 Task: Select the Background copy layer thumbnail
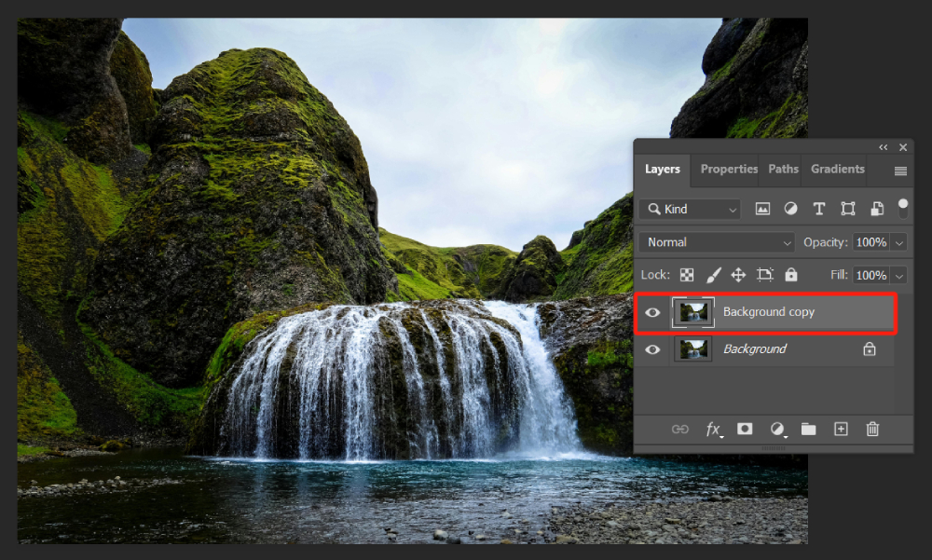click(x=693, y=312)
